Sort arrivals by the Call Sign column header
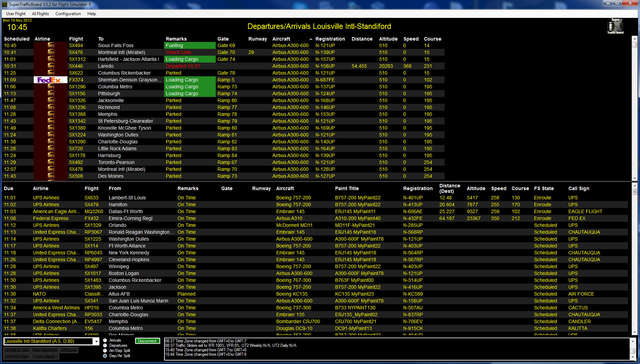The height and width of the screenshot is (364, 640). pyautogui.click(x=578, y=189)
